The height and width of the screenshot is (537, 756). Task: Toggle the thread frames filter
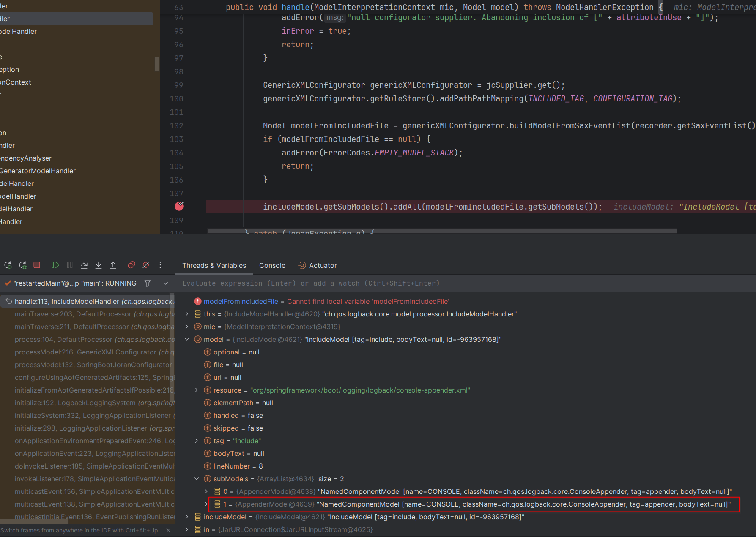click(148, 283)
